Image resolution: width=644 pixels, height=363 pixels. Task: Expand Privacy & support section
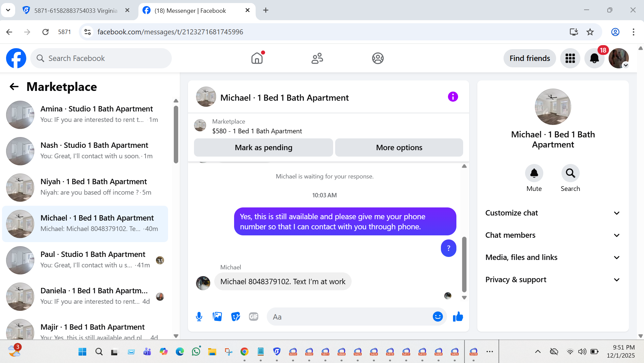tap(553, 279)
